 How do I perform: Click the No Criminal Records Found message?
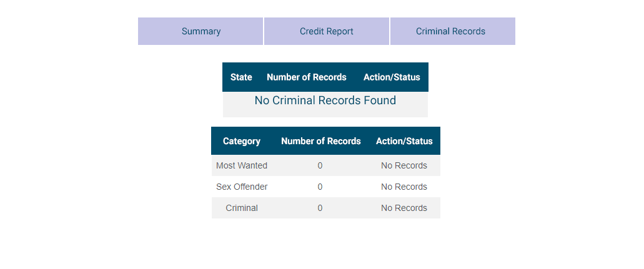point(325,100)
